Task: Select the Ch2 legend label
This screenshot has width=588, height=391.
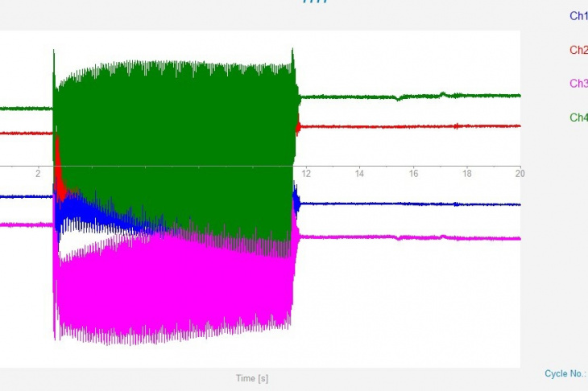Action: point(578,50)
